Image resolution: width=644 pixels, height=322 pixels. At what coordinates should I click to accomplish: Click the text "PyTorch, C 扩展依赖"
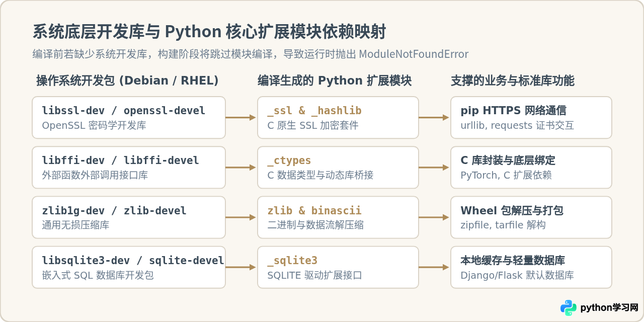506,175
